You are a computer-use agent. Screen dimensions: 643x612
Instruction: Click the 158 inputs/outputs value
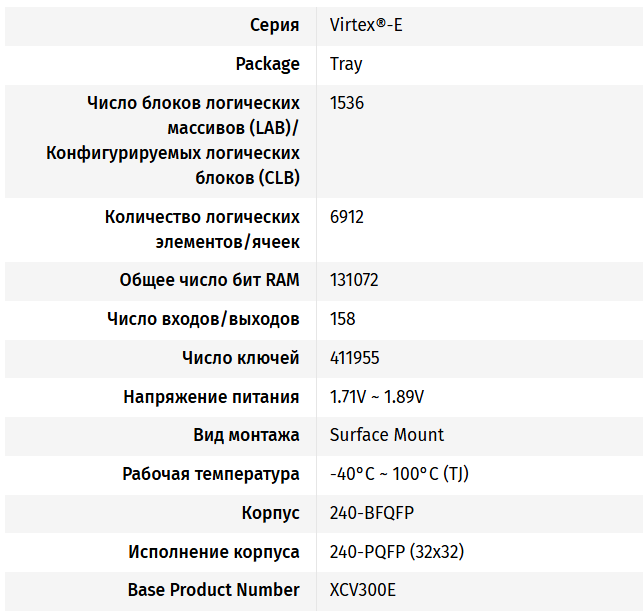pyautogui.click(x=343, y=319)
